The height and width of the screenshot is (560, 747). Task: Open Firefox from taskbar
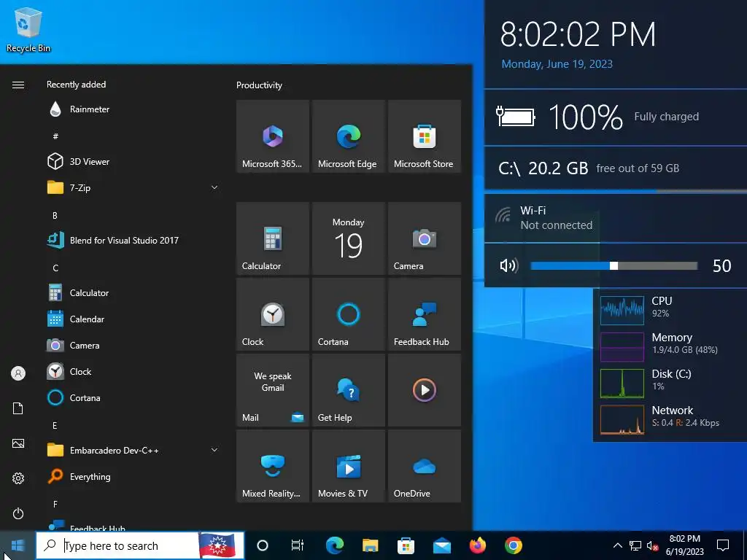tap(477, 545)
